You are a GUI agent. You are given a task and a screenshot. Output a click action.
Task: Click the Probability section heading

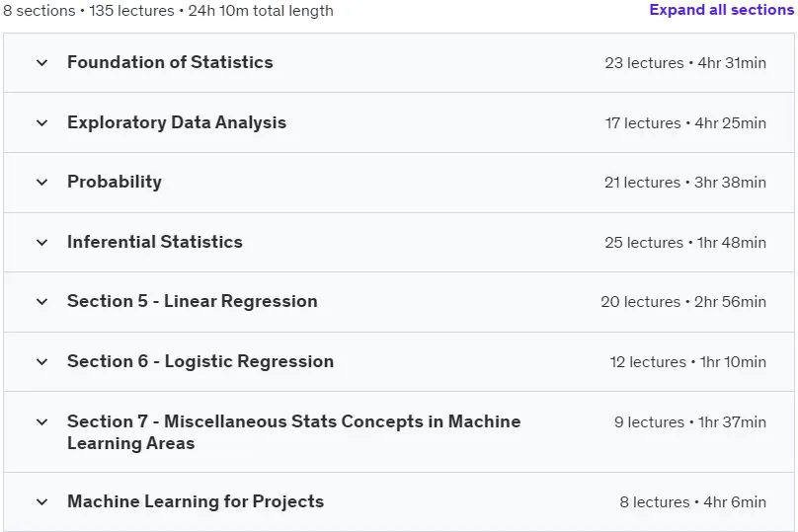115,182
